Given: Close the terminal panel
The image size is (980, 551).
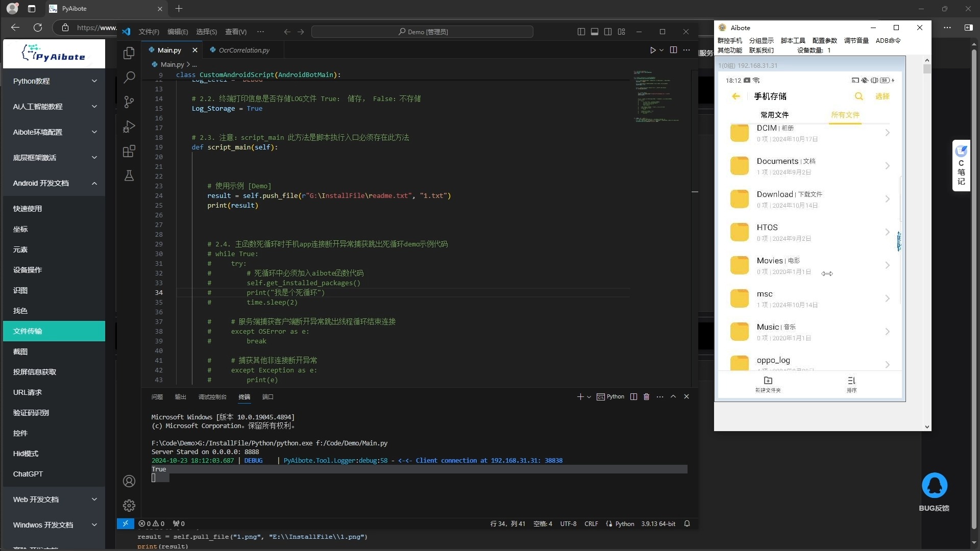Looking at the screenshot, I should coord(687,396).
